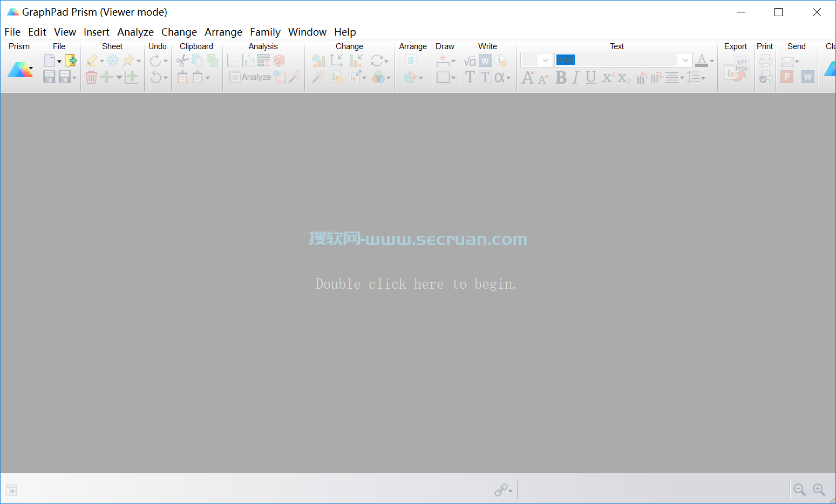The height and width of the screenshot is (504, 836).
Task: Open the Insert menu
Action: [97, 32]
